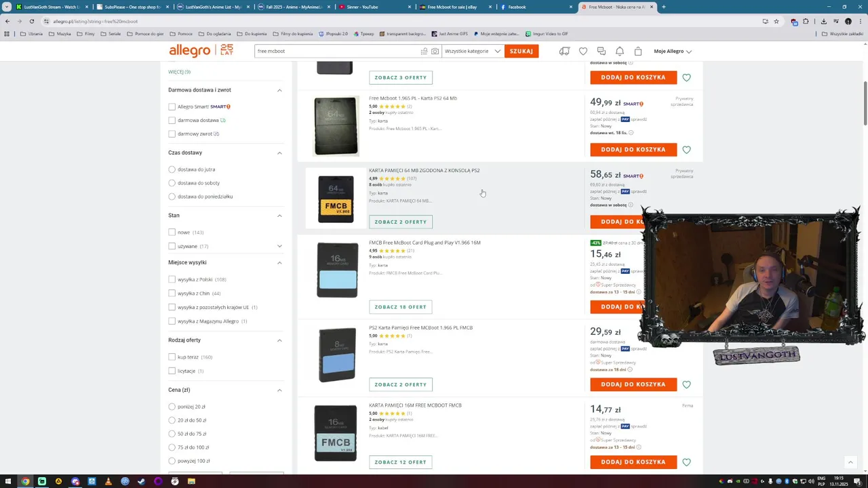Image resolution: width=868 pixels, height=488 pixels.
Task: Check the 'darmowy zwrot' filter
Action: pos(172,134)
